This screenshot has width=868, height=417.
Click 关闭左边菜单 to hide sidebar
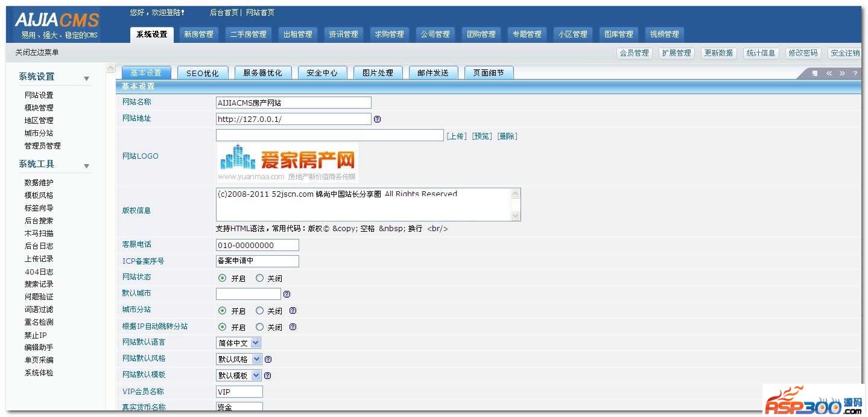click(37, 53)
